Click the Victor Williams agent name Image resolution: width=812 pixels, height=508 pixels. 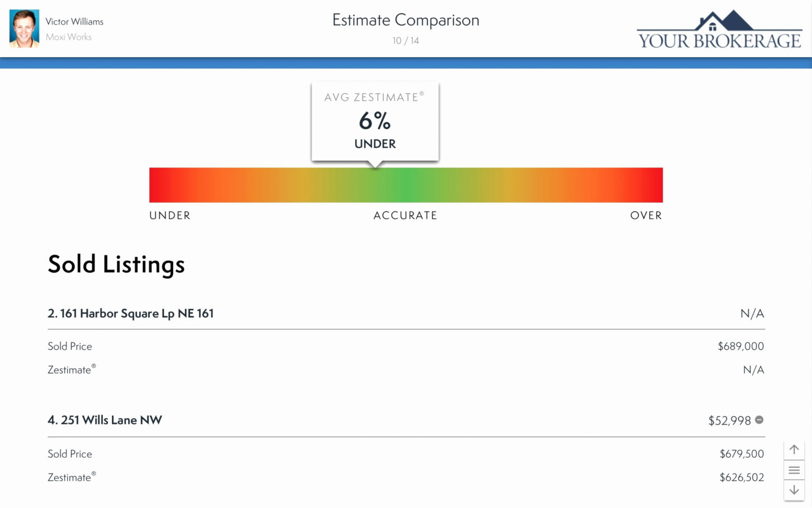pyautogui.click(x=74, y=21)
